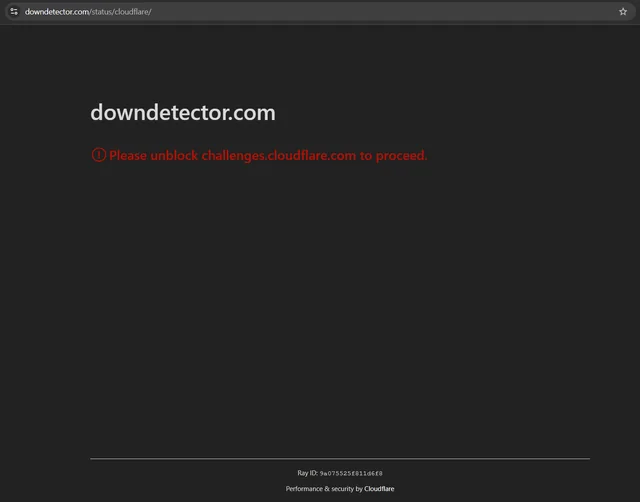Click the word 'Performance' in the footer
The height and width of the screenshot is (502, 640).
(x=305, y=489)
